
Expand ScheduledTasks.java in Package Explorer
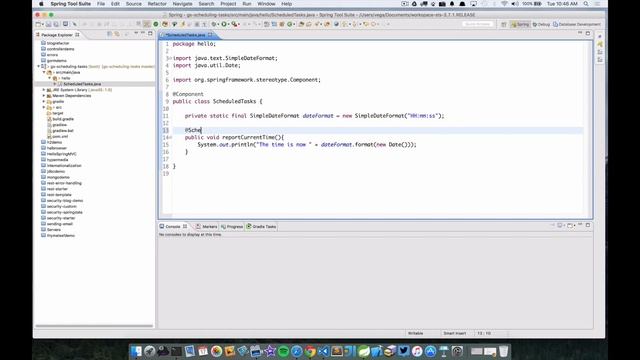[55, 84]
